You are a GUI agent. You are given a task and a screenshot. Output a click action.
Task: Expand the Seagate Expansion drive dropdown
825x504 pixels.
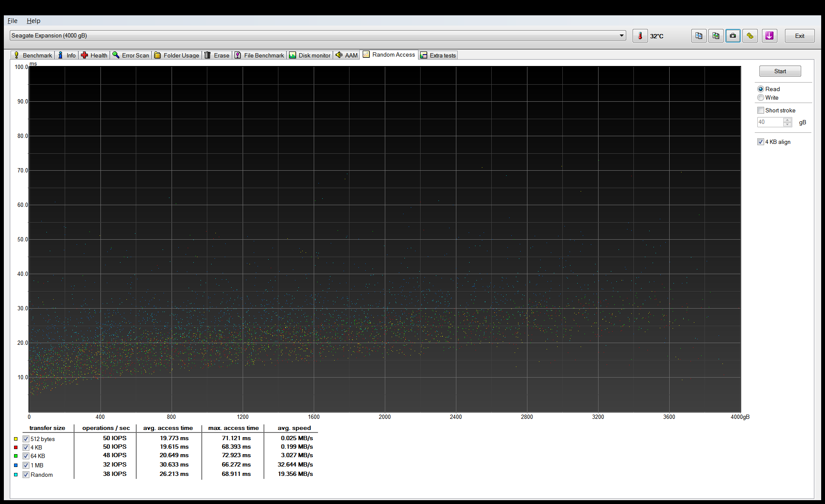point(622,36)
